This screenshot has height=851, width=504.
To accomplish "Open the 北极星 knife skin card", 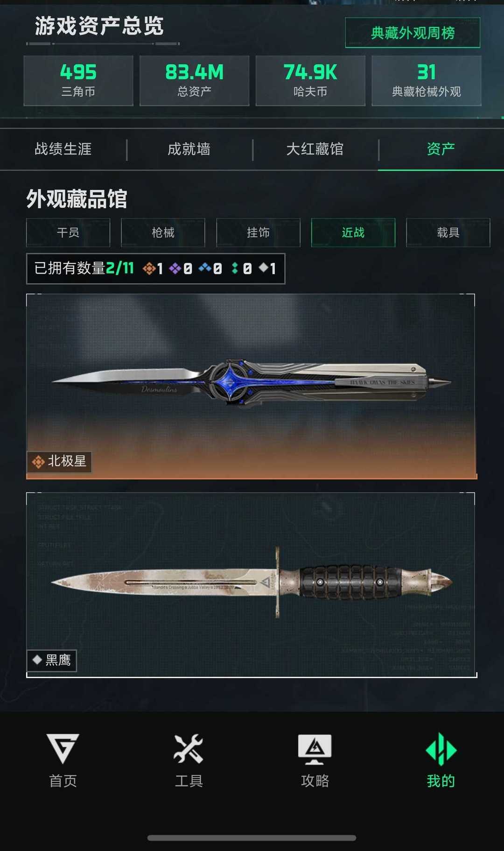I will (252, 387).
